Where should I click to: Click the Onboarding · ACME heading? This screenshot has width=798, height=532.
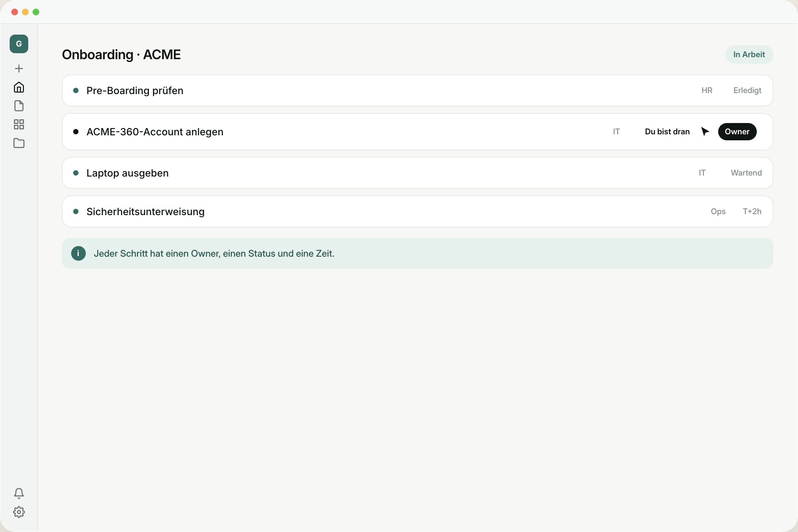click(x=121, y=55)
